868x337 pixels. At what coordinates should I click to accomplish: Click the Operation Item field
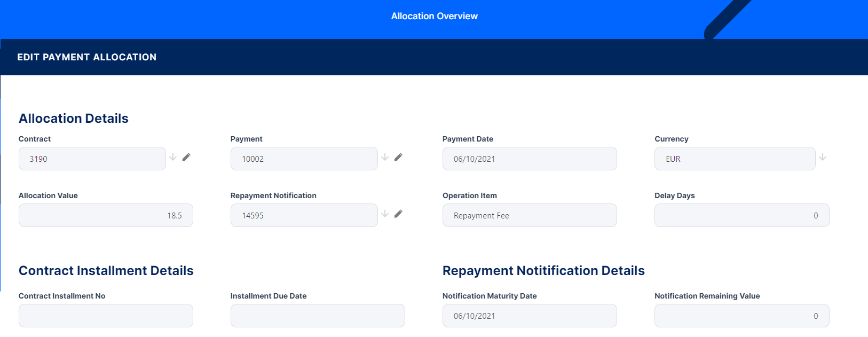529,215
